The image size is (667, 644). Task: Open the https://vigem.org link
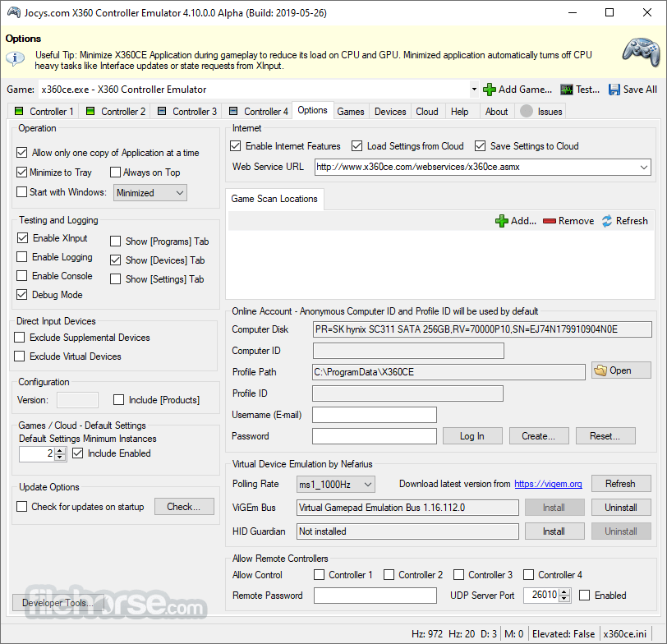point(548,484)
